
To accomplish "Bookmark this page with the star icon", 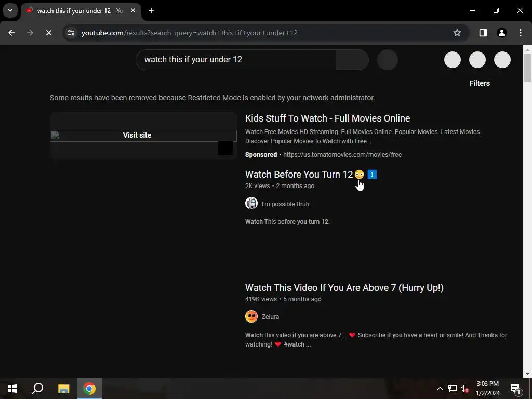I will (x=457, y=33).
